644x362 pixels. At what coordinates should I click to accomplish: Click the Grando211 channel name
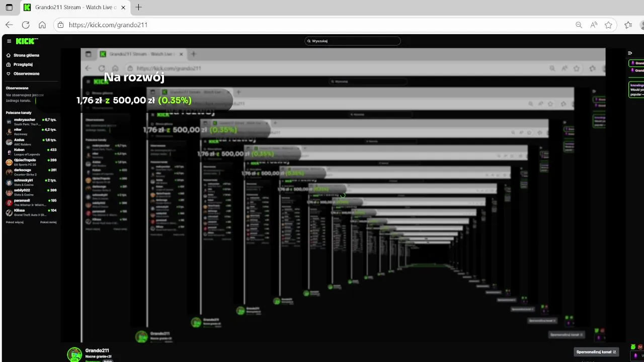pyautogui.click(x=97, y=350)
